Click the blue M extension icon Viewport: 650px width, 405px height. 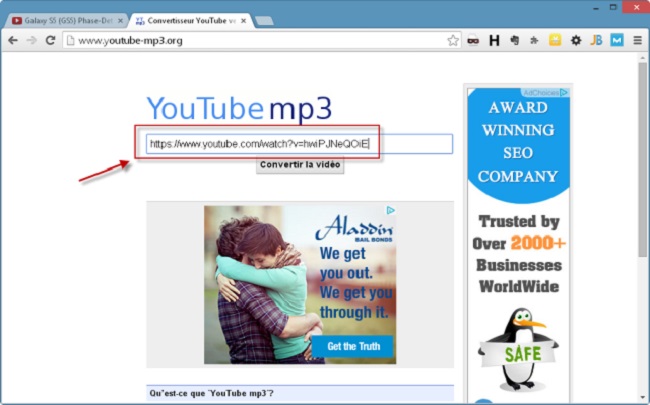pyautogui.click(x=617, y=40)
